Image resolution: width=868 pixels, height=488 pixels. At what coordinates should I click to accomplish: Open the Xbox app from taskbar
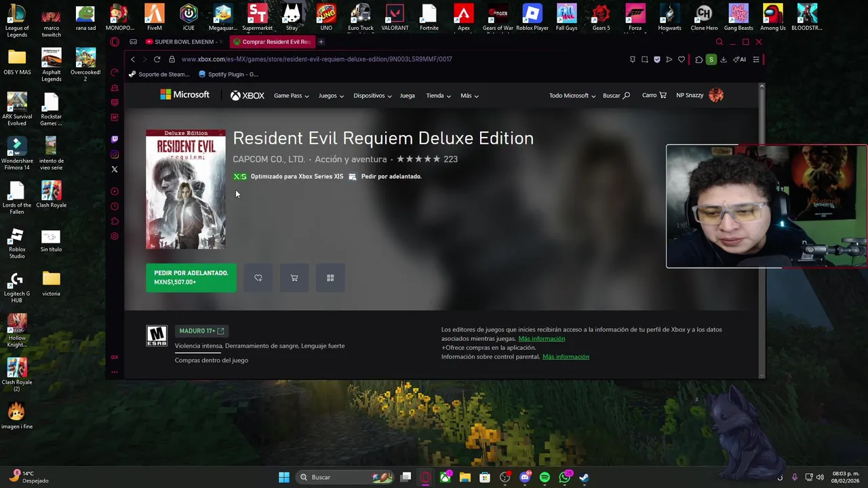[x=446, y=477]
